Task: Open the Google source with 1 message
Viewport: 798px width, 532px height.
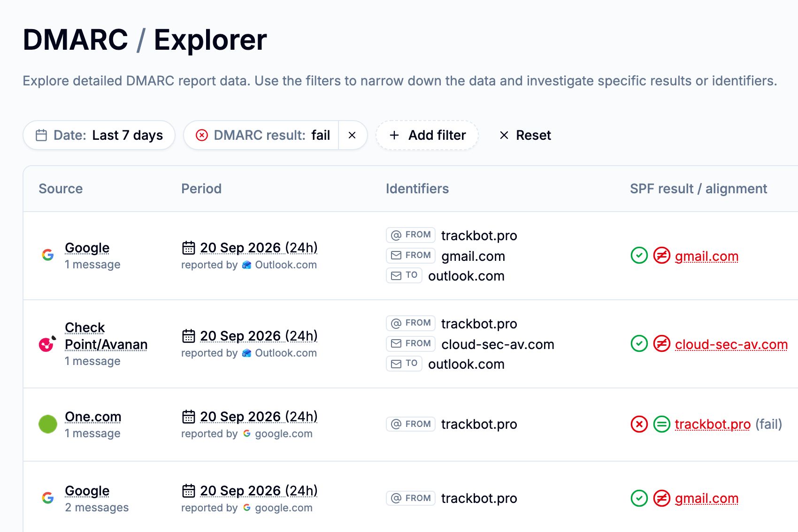Action: click(x=87, y=248)
